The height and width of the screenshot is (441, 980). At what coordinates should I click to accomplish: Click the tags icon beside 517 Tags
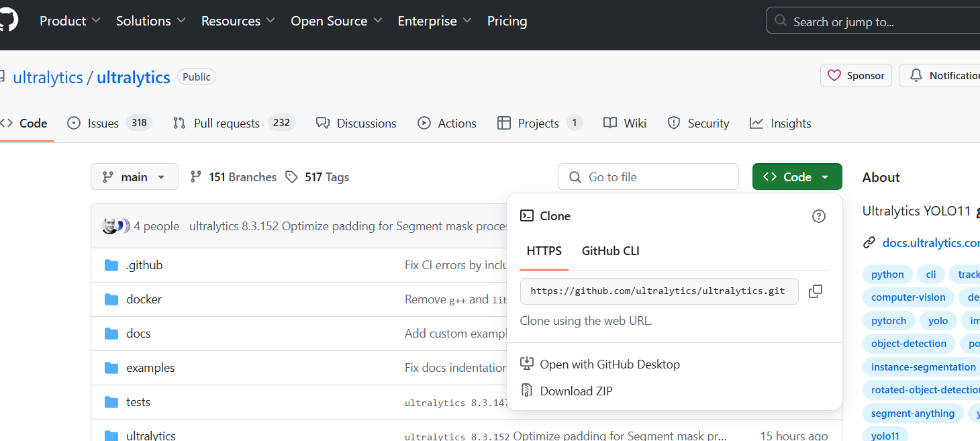291,177
